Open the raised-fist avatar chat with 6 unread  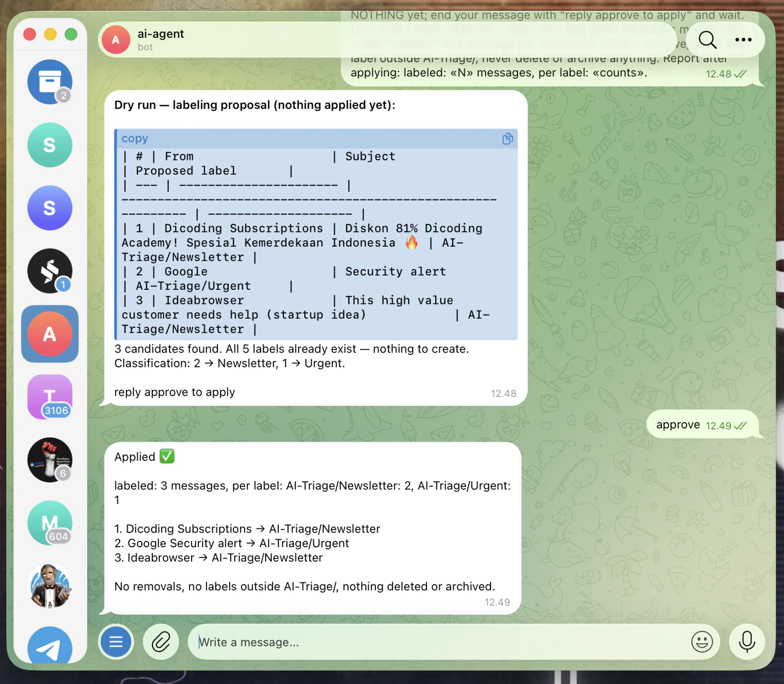coord(50,460)
